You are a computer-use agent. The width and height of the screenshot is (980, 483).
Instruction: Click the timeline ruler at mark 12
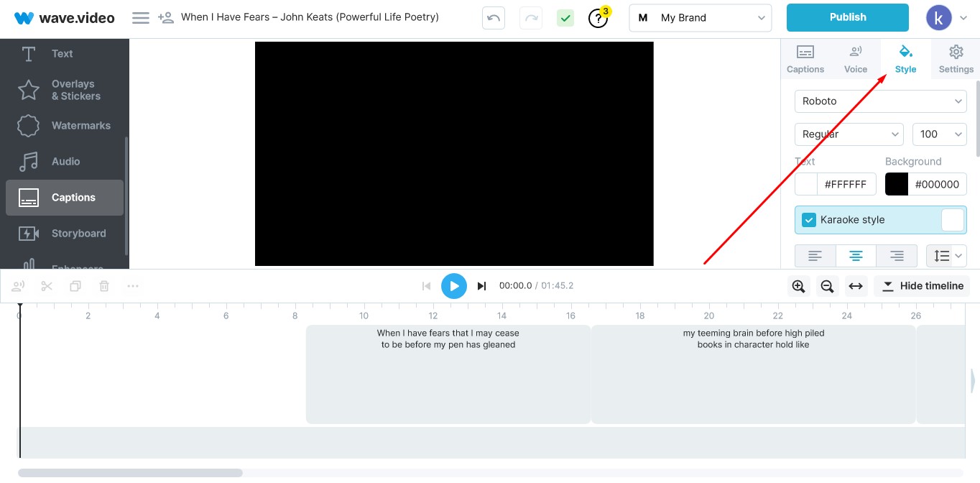433,316
